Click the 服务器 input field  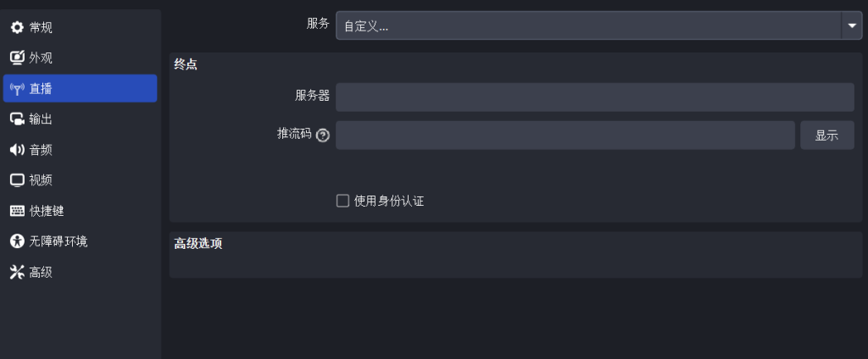[595, 97]
